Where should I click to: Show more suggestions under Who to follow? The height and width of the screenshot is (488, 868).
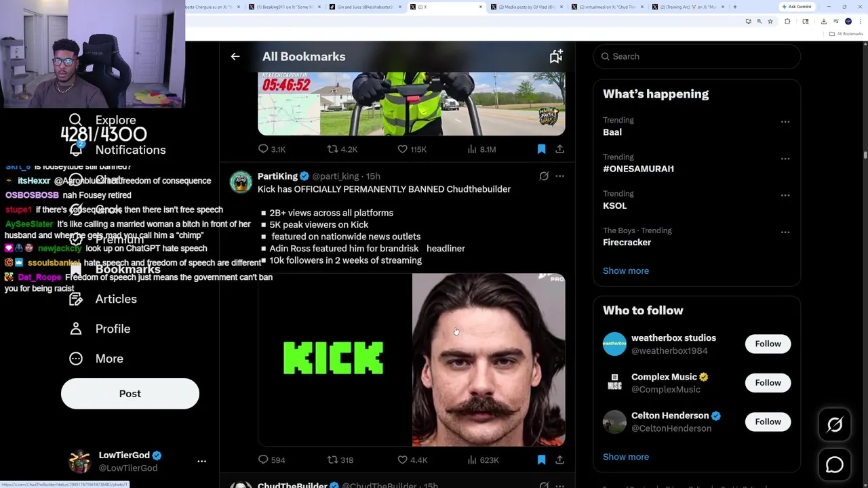click(x=626, y=457)
